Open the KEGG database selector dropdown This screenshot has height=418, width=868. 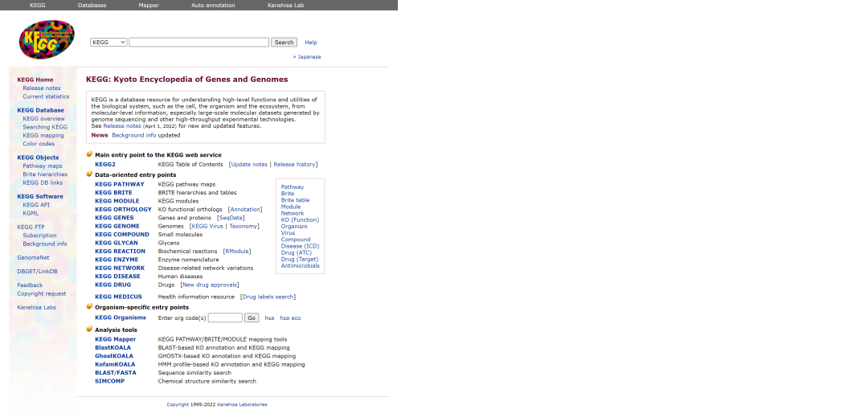click(x=108, y=42)
